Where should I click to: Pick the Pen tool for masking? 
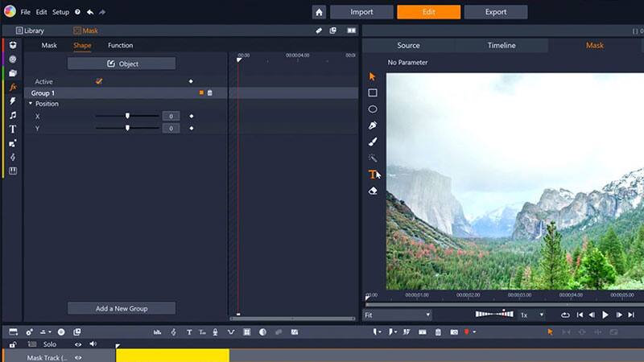pyautogui.click(x=373, y=125)
